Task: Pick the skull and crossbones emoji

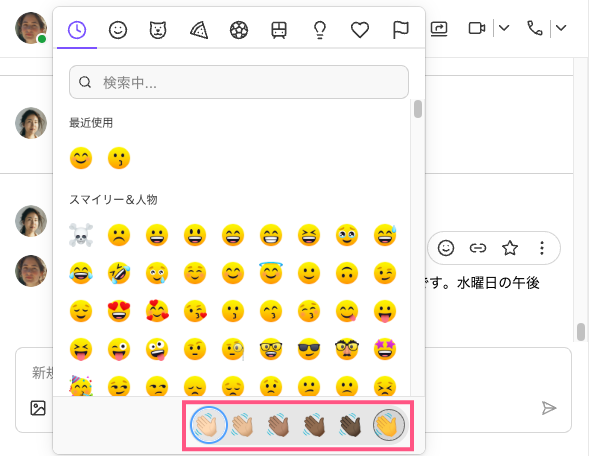Action: click(x=81, y=235)
